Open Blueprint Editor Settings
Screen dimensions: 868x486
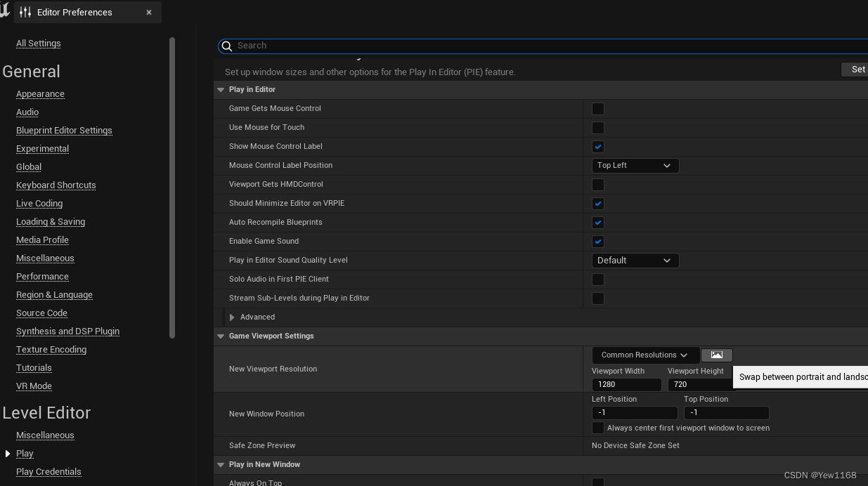coord(64,131)
